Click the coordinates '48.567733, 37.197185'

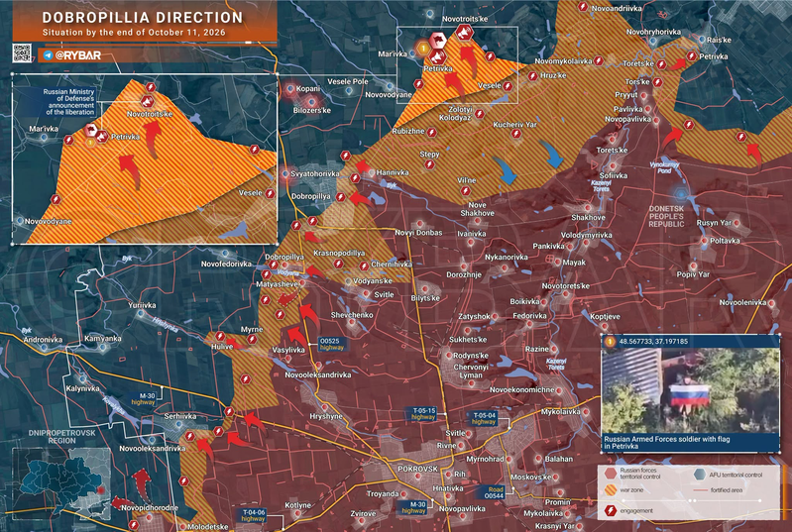click(653, 342)
